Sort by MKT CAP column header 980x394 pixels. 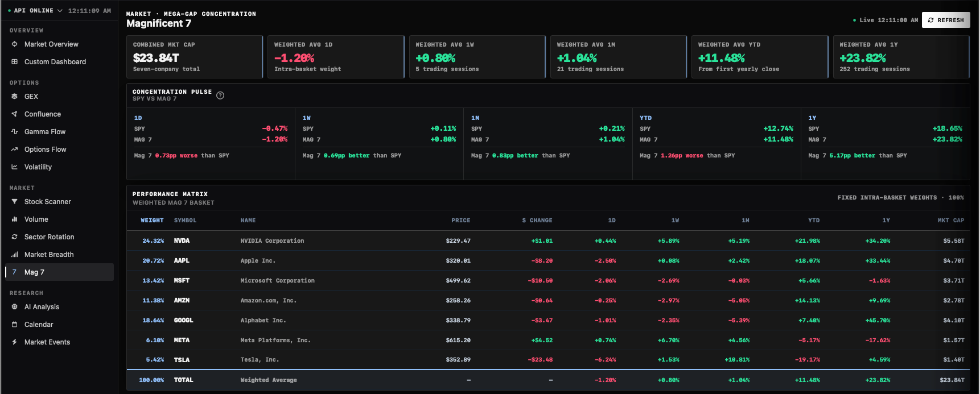click(951, 221)
